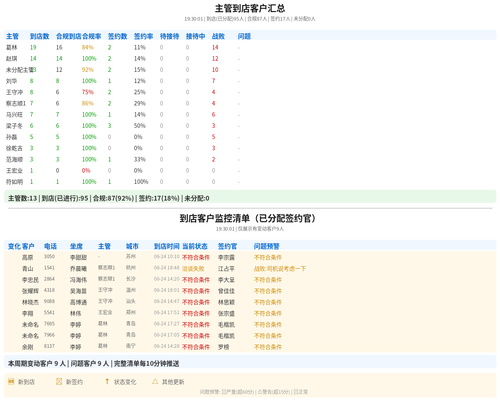This screenshot has height=414, width=500.
Task: Click the 问题预警 column header
Action: 267,246
